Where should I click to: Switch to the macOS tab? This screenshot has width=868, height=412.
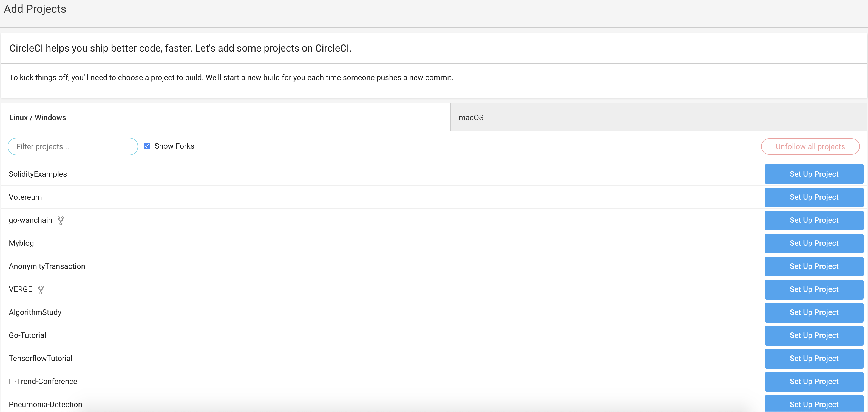pyautogui.click(x=471, y=117)
